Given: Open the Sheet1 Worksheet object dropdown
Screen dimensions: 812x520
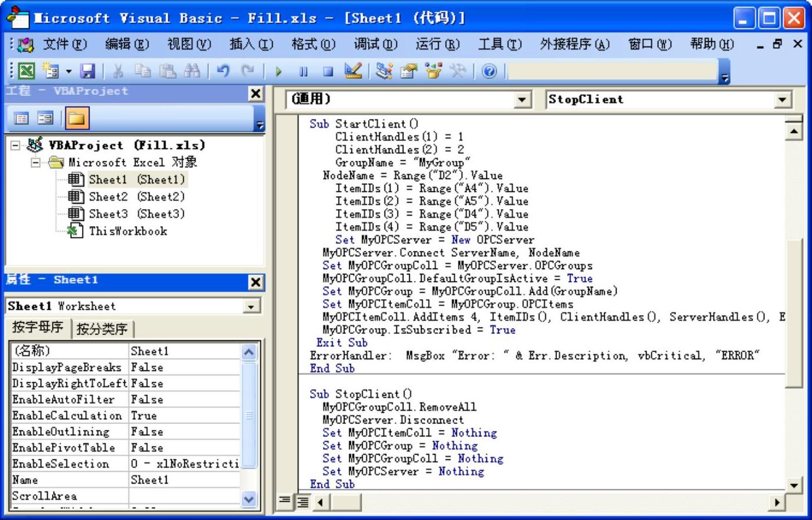Looking at the screenshot, I should 251,306.
